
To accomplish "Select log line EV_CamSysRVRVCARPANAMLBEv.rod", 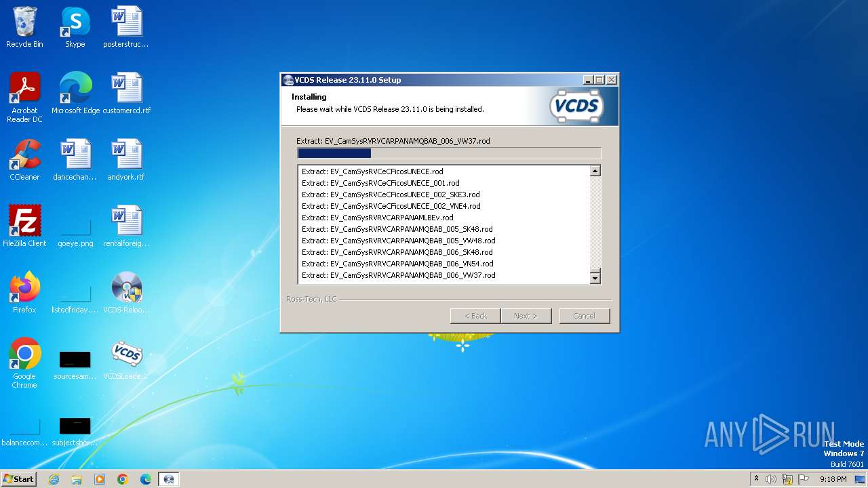I will click(x=378, y=218).
